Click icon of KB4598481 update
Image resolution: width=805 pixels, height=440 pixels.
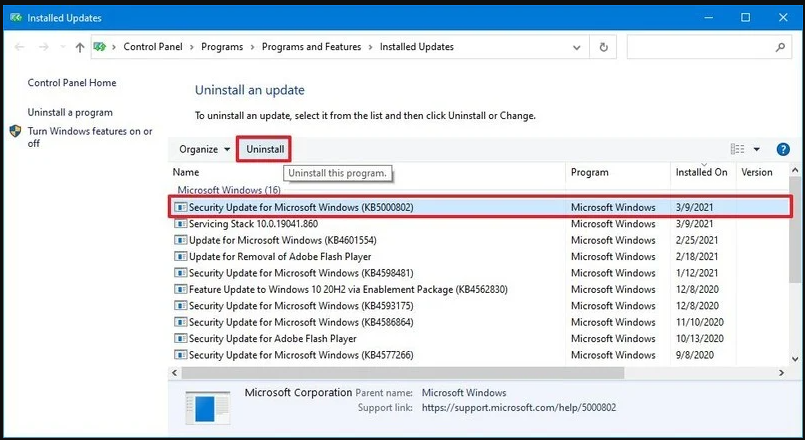[180, 273]
